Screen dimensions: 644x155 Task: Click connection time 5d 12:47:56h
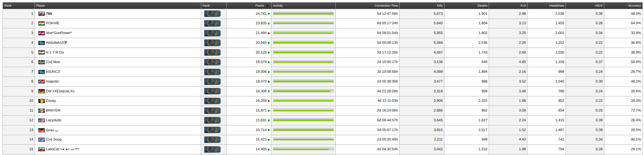click(x=387, y=14)
